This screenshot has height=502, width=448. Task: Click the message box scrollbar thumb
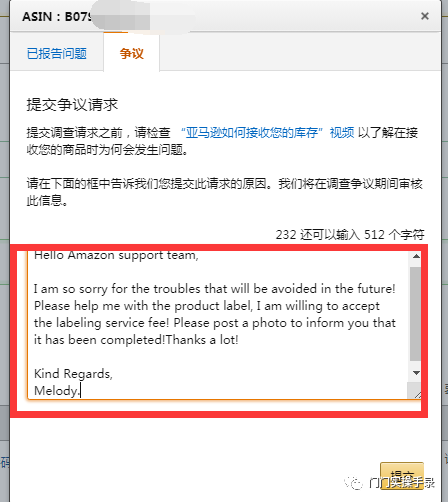[416, 313]
